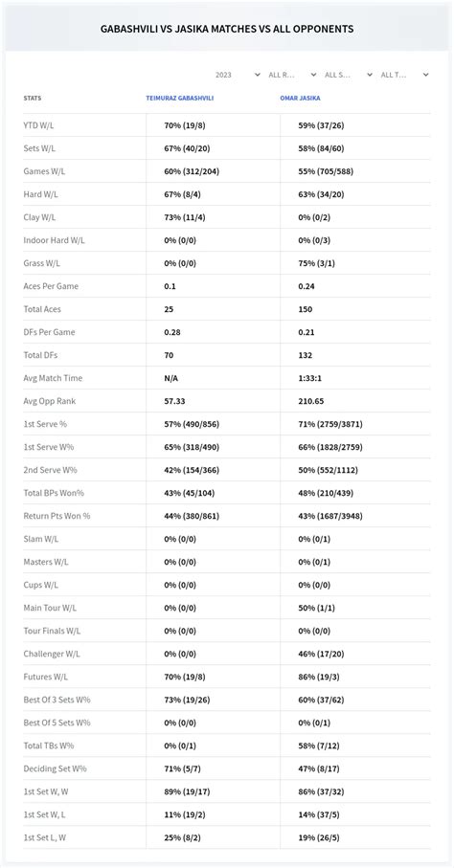The image size is (454, 868).
Task: Click Gabashvili's Total Aces value 25
Action: (x=169, y=309)
